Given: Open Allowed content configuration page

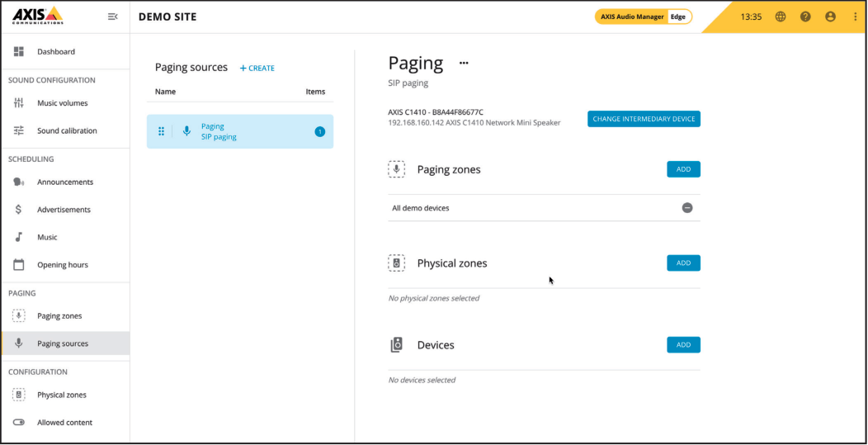Looking at the screenshot, I should pos(64,422).
